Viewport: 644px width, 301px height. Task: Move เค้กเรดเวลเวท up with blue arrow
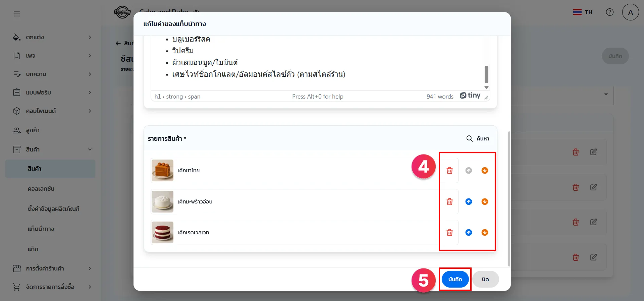pyautogui.click(x=469, y=233)
